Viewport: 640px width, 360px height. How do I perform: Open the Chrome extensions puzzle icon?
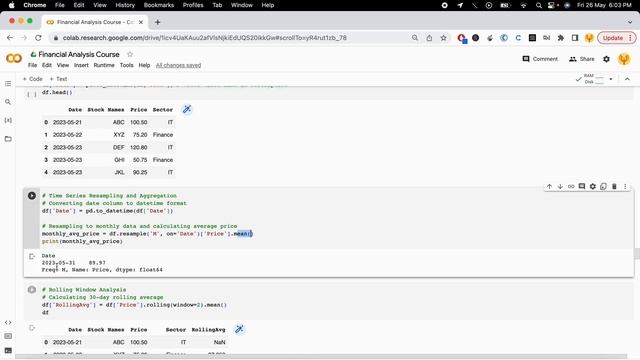(x=561, y=38)
